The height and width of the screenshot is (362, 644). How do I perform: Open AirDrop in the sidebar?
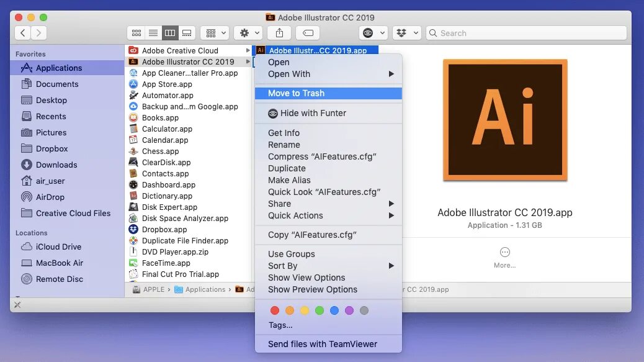(x=67, y=197)
